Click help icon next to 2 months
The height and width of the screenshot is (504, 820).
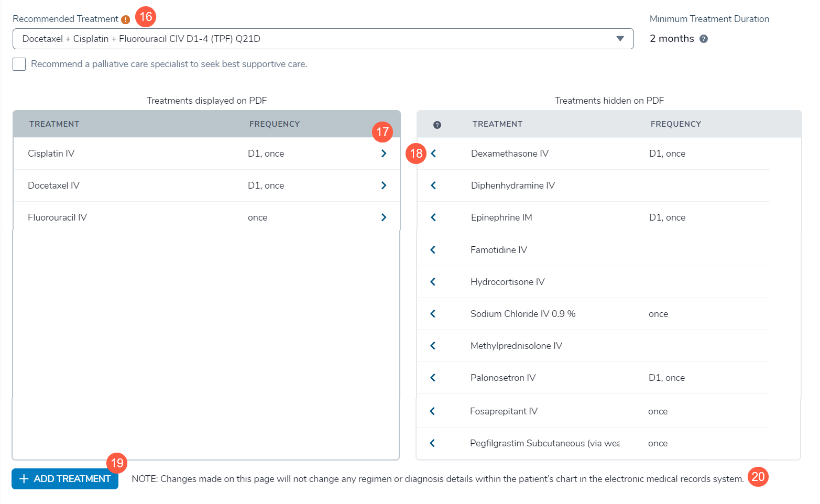coord(704,39)
